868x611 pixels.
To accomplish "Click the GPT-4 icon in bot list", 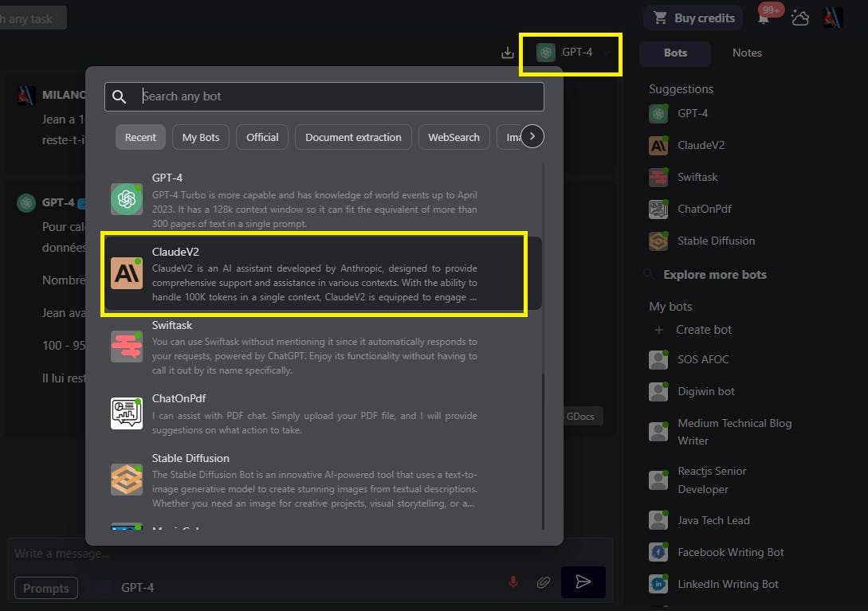I will point(126,199).
